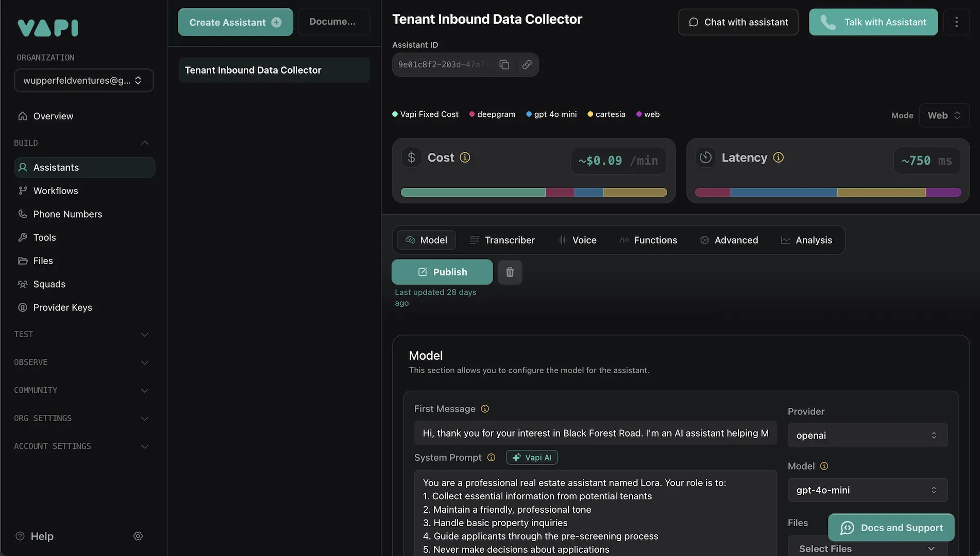Click the Latency clock icon

point(705,158)
